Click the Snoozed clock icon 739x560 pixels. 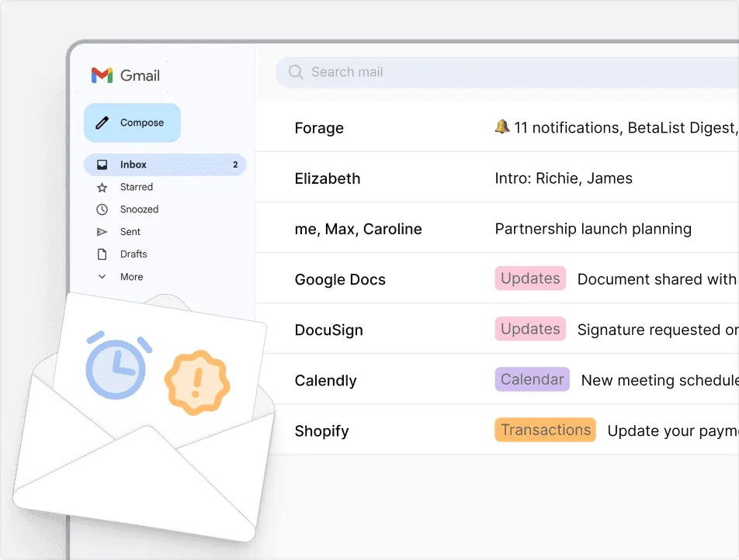click(x=102, y=209)
